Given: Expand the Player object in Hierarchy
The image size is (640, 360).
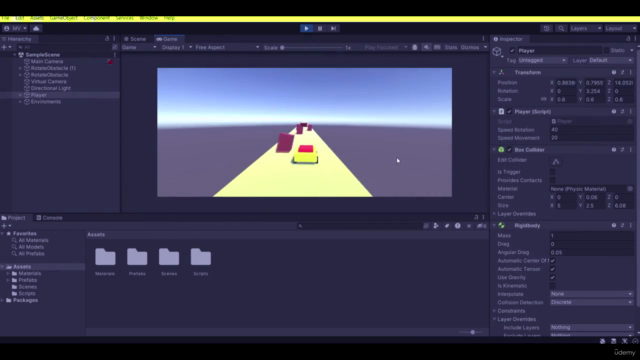Looking at the screenshot, I should coord(20,95).
